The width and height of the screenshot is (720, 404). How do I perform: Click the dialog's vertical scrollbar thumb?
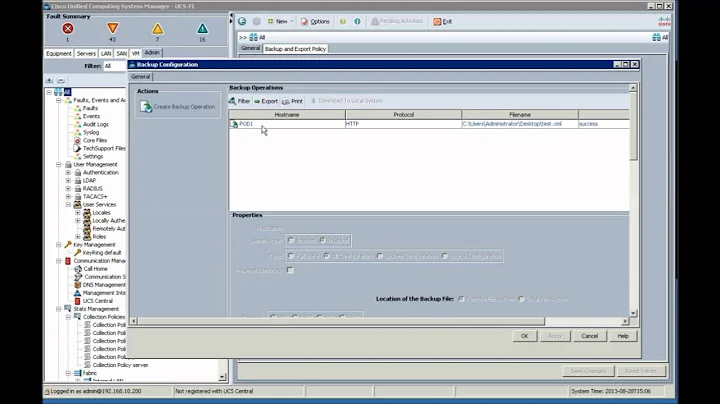coord(633,126)
